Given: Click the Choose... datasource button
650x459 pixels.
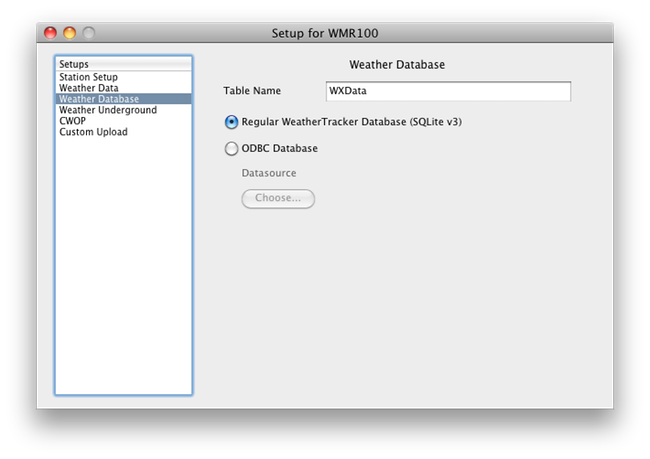Looking at the screenshot, I should coord(278,199).
